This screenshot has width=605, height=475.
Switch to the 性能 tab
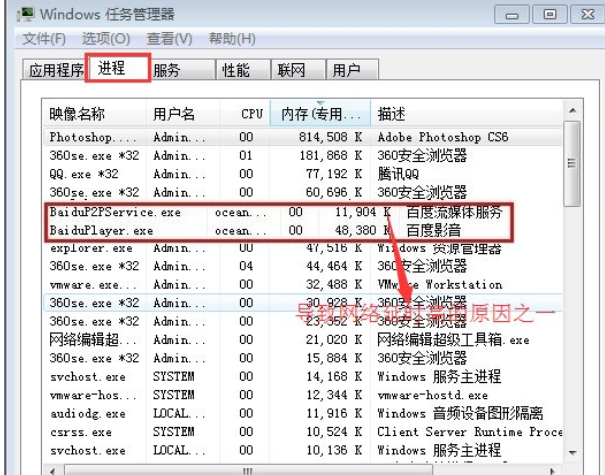click(x=243, y=70)
